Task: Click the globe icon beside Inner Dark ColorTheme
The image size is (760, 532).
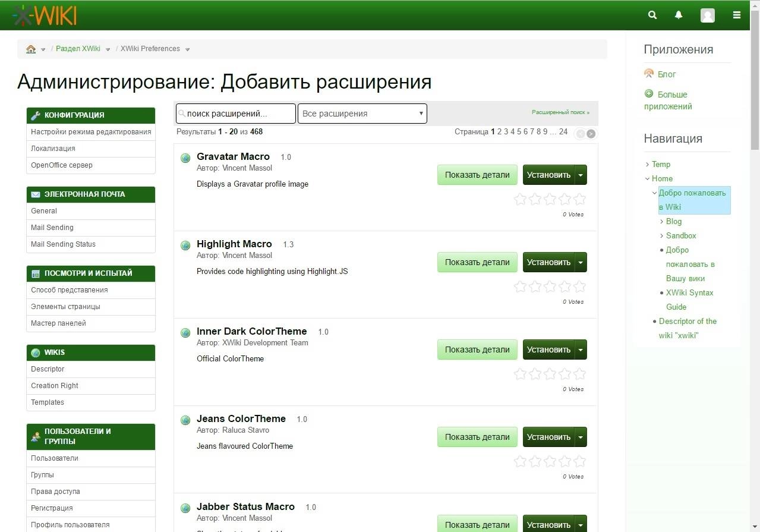Action: pos(185,332)
